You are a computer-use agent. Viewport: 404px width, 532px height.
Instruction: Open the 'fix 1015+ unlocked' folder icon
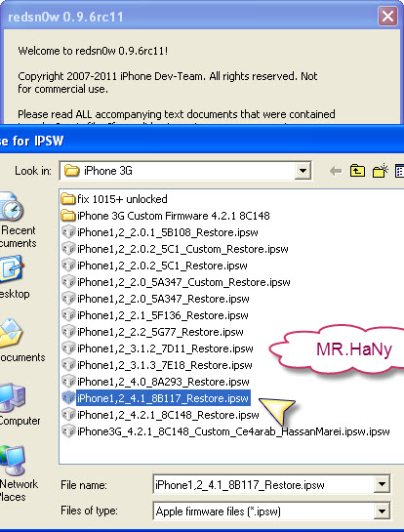[68, 199]
